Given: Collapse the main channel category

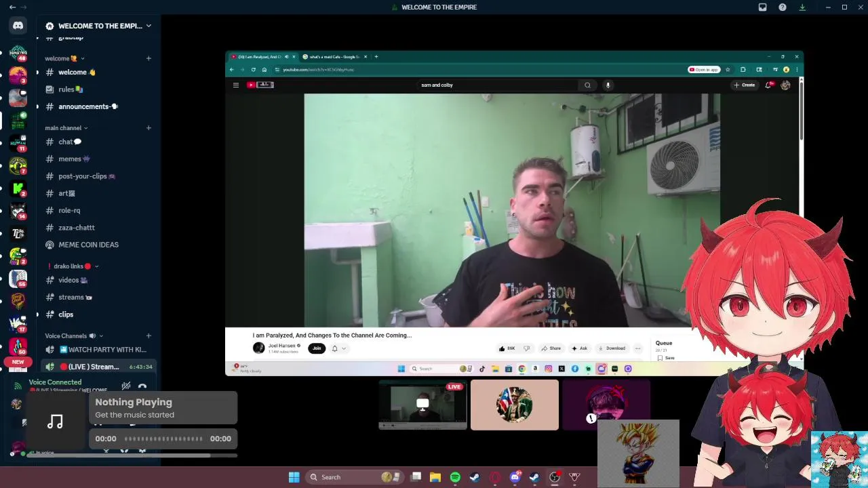Looking at the screenshot, I should click(x=66, y=127).
